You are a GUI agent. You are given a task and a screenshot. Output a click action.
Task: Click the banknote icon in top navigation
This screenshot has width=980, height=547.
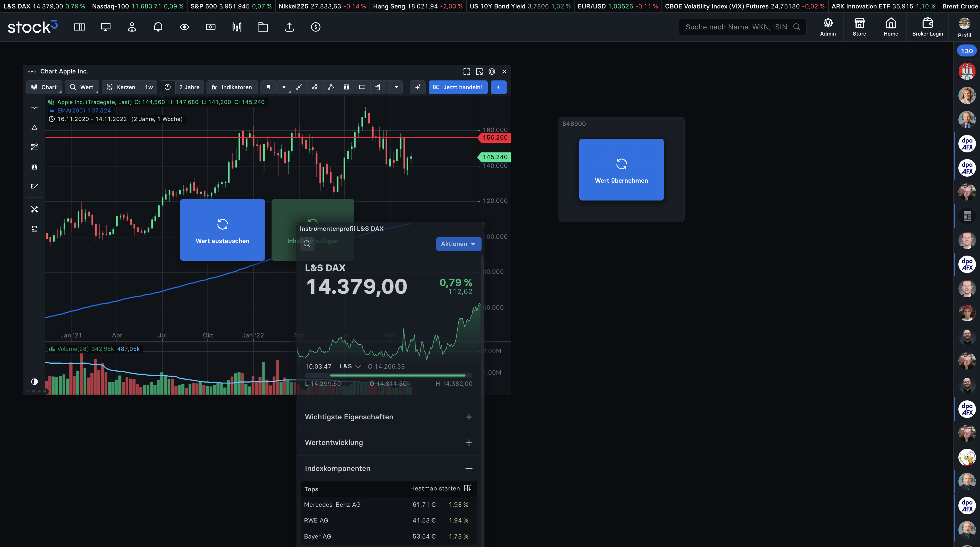point(210,27)
